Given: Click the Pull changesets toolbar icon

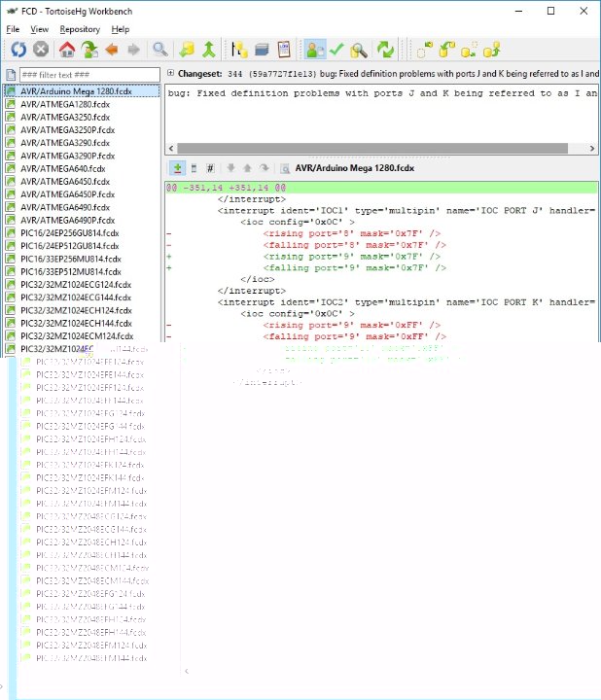Looking at the screenshot, I should 446,50.
